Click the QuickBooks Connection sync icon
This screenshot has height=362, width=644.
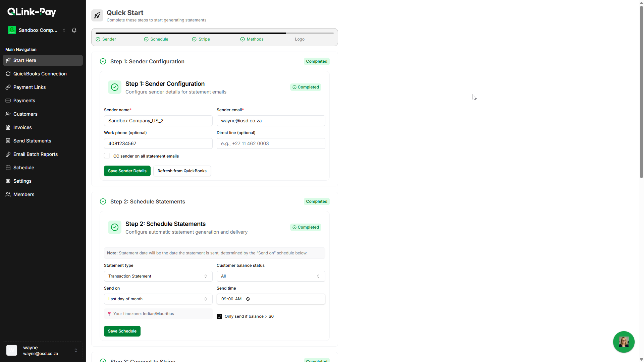(8, 74)
